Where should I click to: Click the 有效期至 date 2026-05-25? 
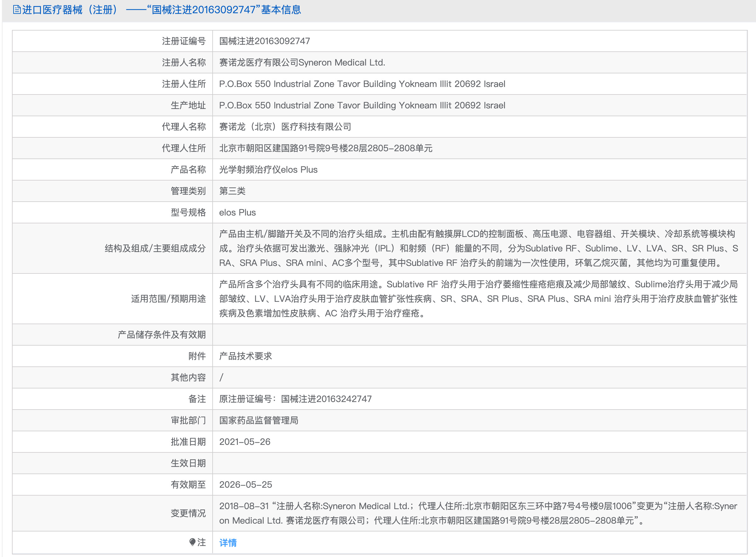[x=245, y=485]
